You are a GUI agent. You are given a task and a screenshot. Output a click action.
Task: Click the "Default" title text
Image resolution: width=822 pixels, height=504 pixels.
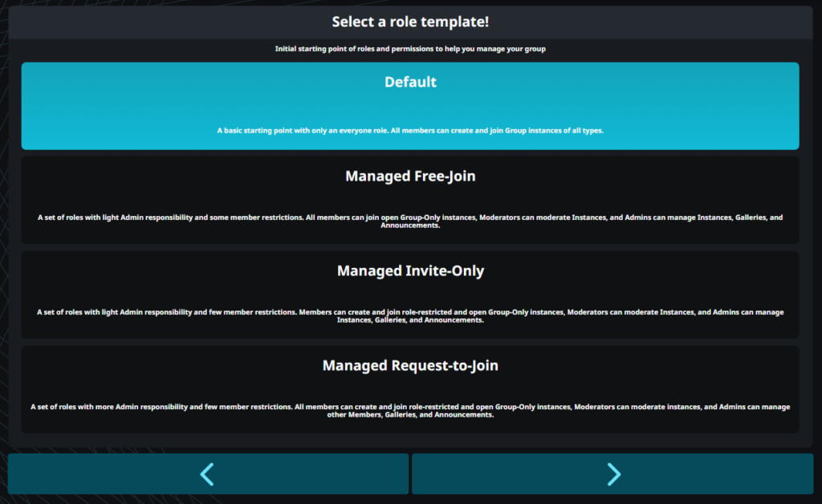click(x=410, y=82)
